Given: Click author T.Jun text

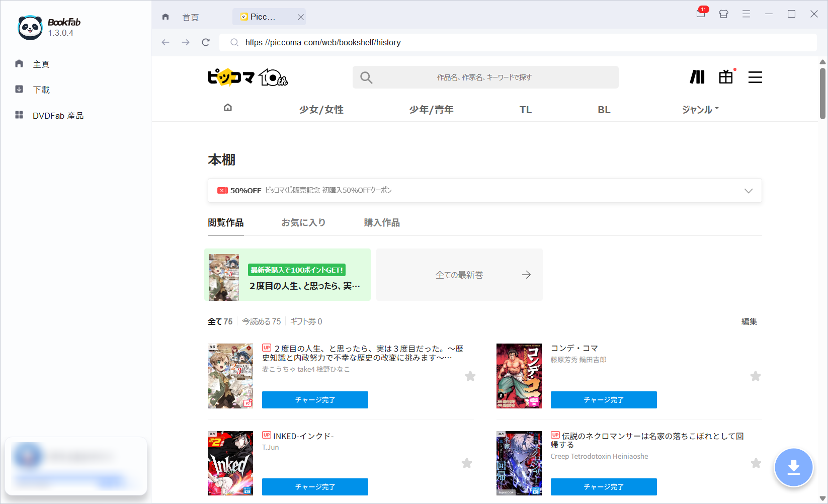Looking at the screenshot, I should click(271, 447).
